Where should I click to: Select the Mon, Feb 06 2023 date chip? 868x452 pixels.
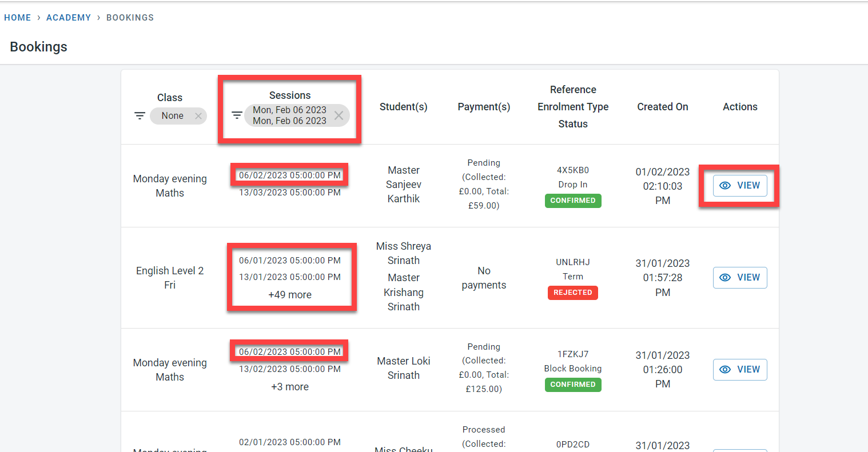289,115
